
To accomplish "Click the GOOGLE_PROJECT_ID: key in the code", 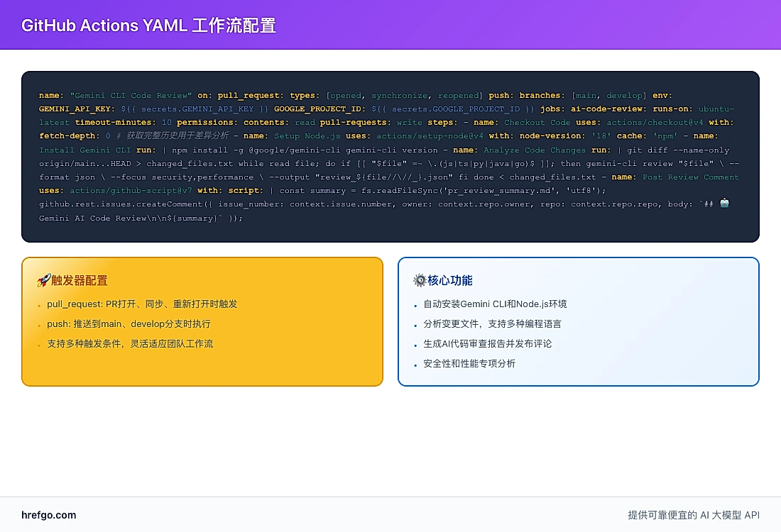I will pyautogui.click(x=319, y=109).
